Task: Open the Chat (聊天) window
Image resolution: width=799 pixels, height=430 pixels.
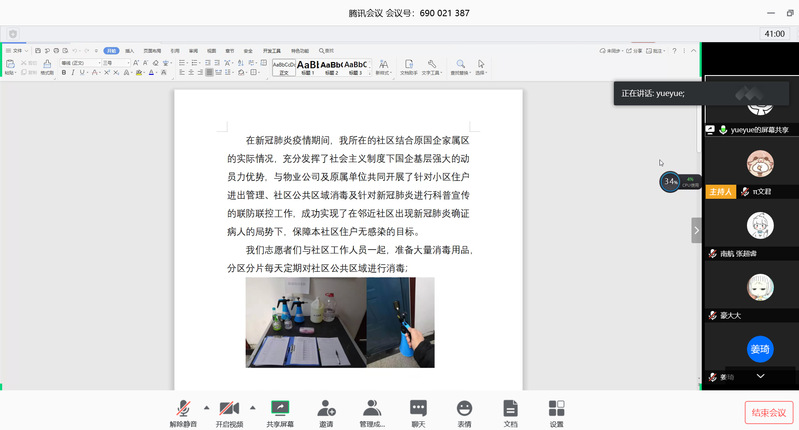Action: (x=418, y=412)
